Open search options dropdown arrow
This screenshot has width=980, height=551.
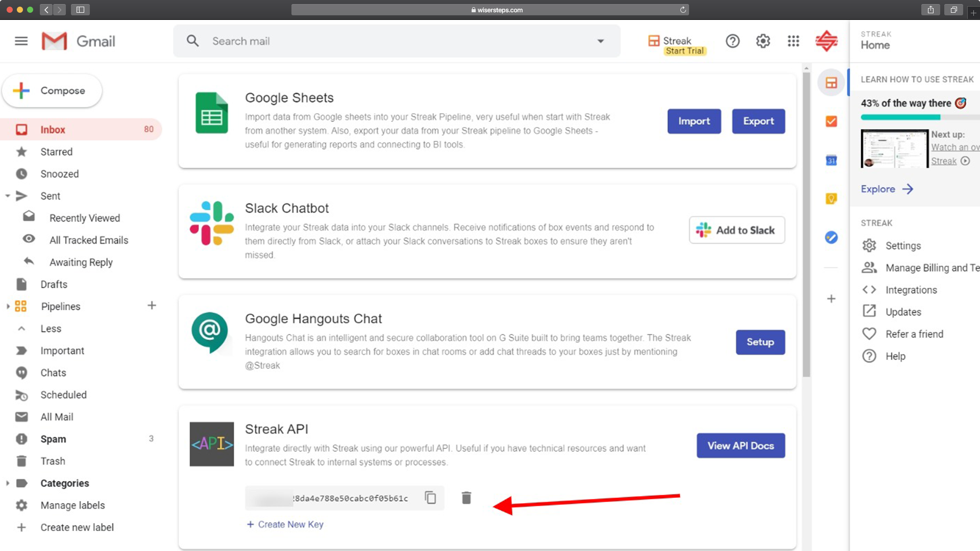click(601, 41)
